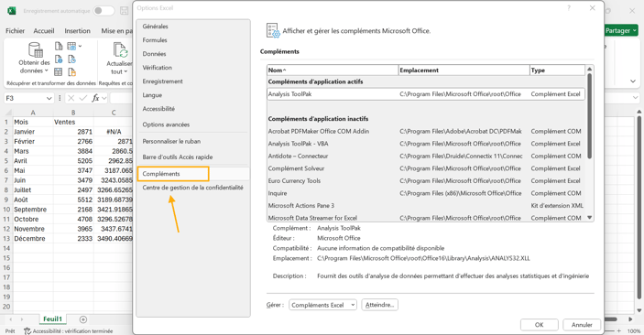644x335 pixels.
Task: Click Annuler in the Options dialog
Action: tap(582, 325)
